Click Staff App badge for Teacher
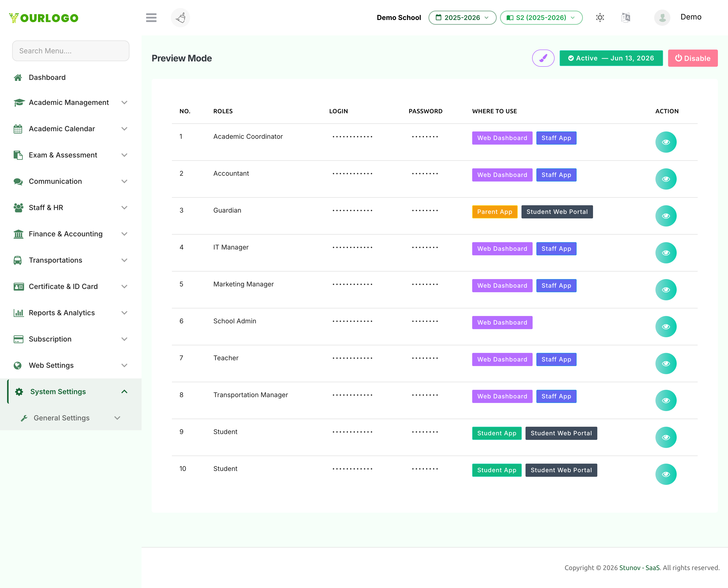Image resolution: width=728 pixels, height=588 pixels. click(556, 360)
